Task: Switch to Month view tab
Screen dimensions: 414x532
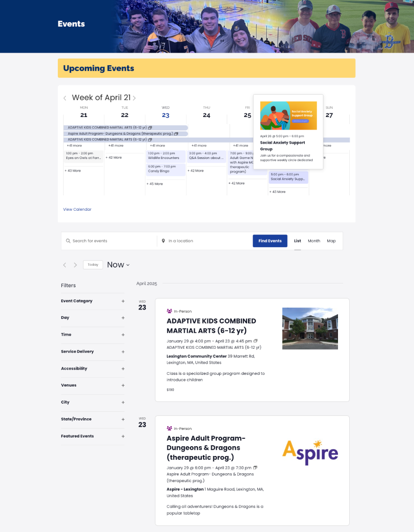Action: pyautogui.click(x=314, y=241)
